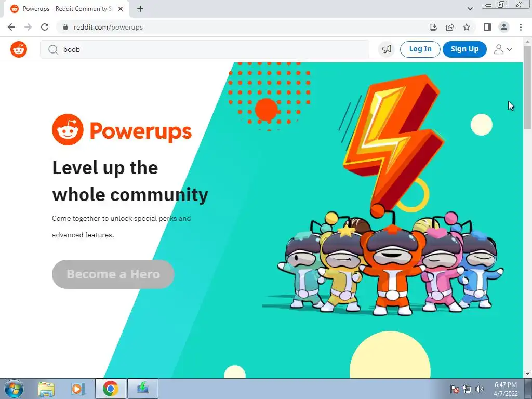Image resolution: width=532 pixels, height=399 pixels.
Task: Click the 'Level up the' headline
Action: point(105,168)
